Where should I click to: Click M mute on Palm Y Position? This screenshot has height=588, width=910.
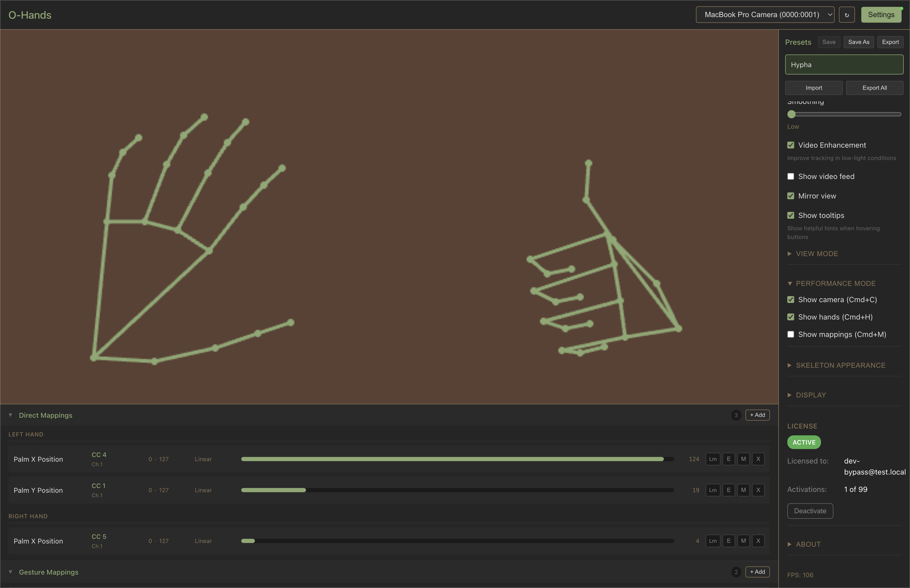click(x=743, y=490)
